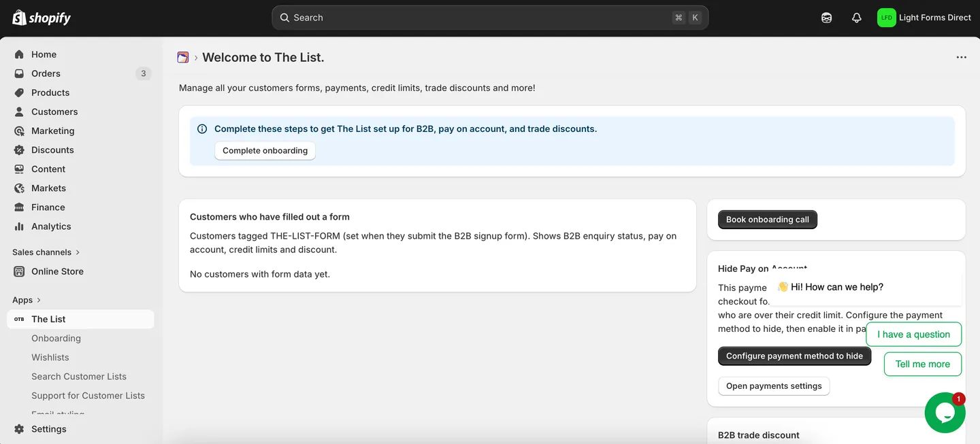Open the chat widget bubble
This screenshot has width=980, height=444.
[x=945, y=413]
